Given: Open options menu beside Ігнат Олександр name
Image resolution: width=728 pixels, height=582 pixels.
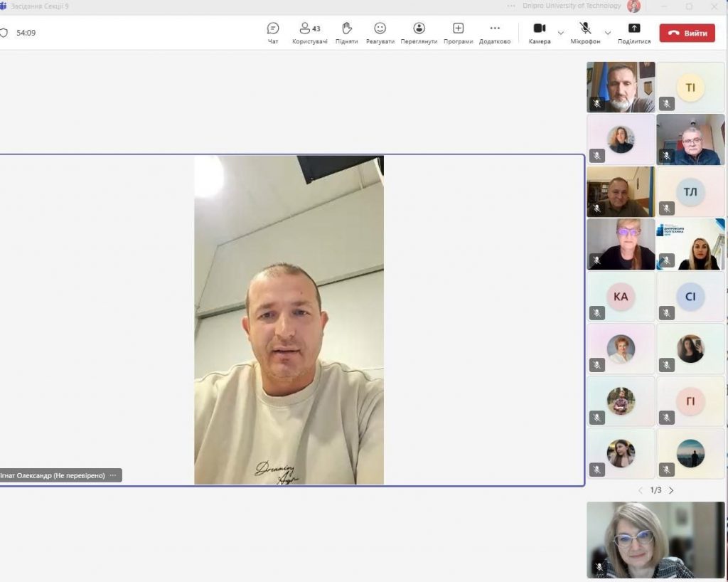Looking at the screenshot, I should (x=113, y=475).
